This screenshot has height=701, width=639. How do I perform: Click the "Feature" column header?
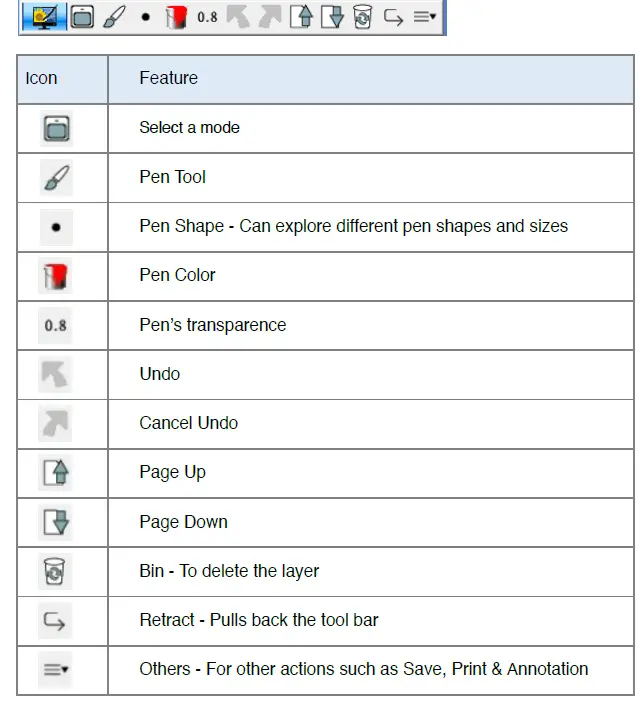click(168, 78)
